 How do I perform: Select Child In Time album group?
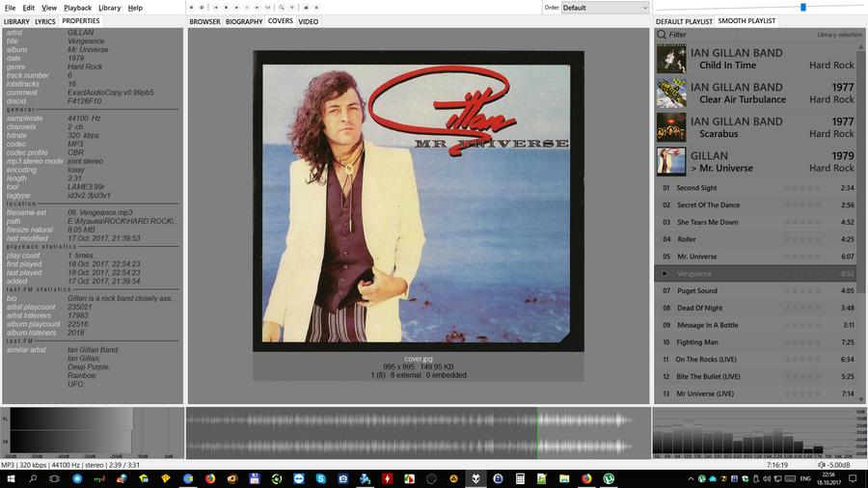pyautogui.click(x=757, y=59)
